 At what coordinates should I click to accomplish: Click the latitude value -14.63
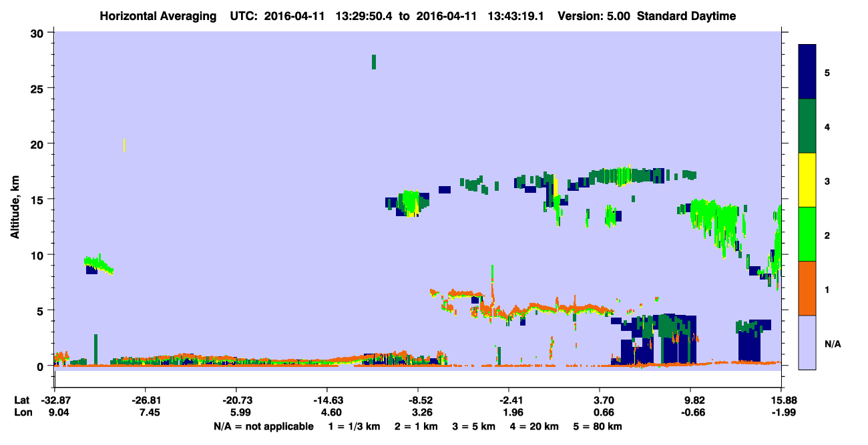click(x=327, y=400)
